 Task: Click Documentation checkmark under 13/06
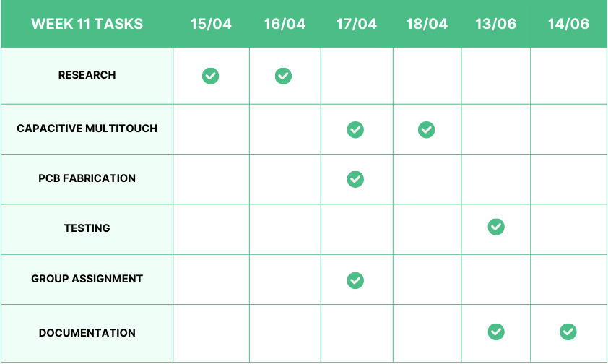(x=496, y=331)
